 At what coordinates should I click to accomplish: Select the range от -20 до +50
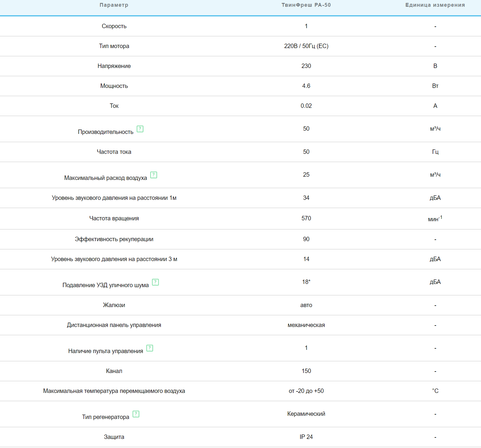(306, 391)
